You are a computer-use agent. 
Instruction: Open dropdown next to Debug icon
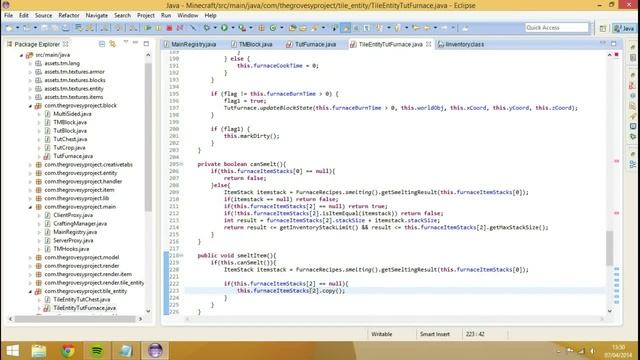tap(215, 28)
